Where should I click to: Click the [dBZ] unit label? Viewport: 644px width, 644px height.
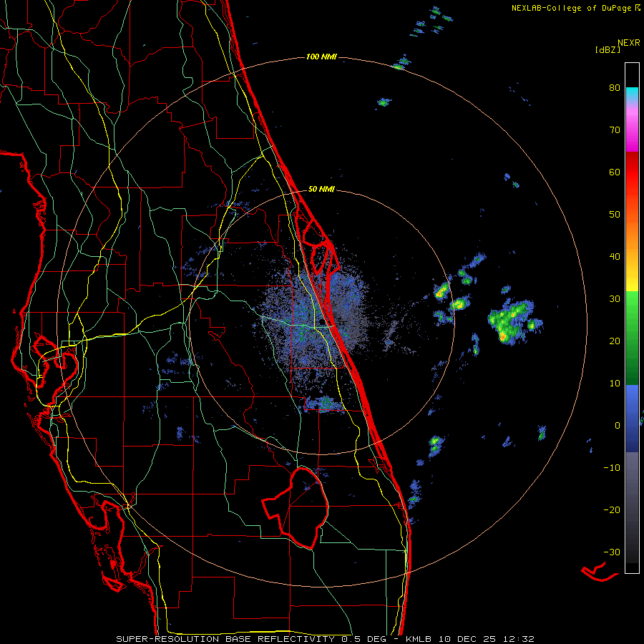[x=608, y=49]
